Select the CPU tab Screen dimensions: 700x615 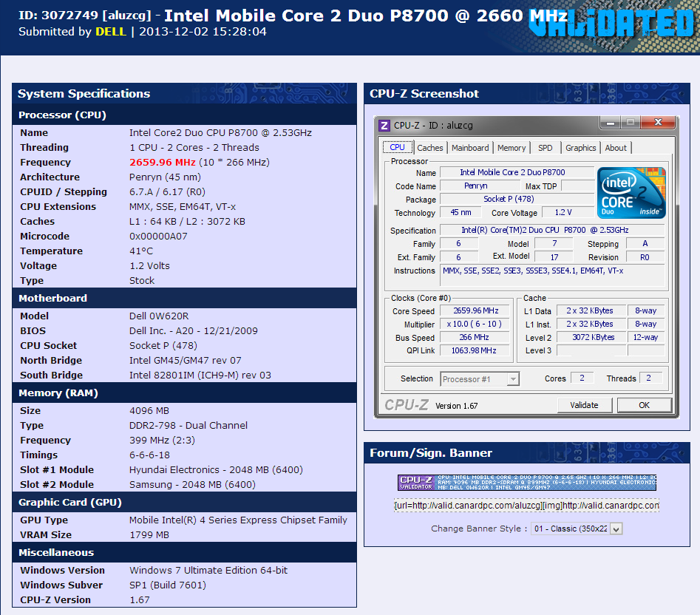click(397, 147)
